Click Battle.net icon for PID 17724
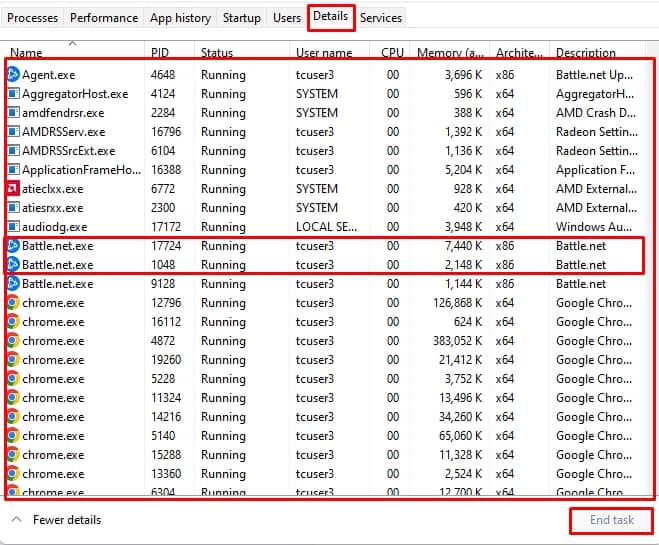This screenshot has height=545, width=659. pyautogui.click(x=13, y=245)
